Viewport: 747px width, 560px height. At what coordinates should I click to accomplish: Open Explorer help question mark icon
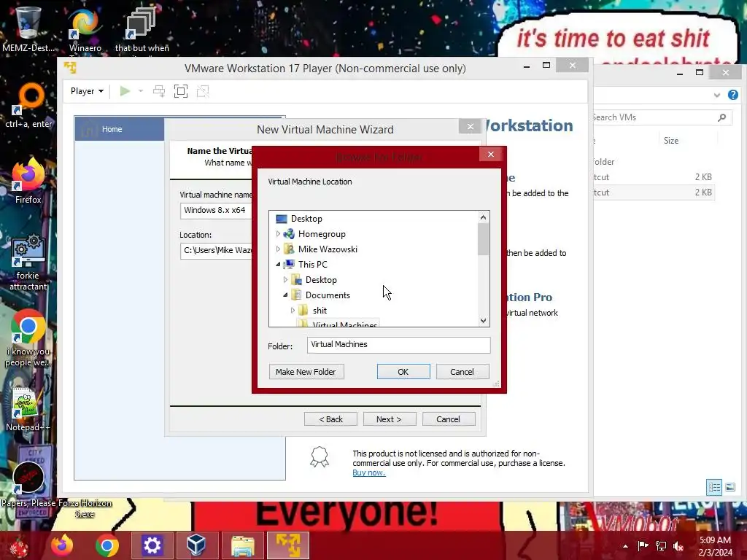(732, 95)
